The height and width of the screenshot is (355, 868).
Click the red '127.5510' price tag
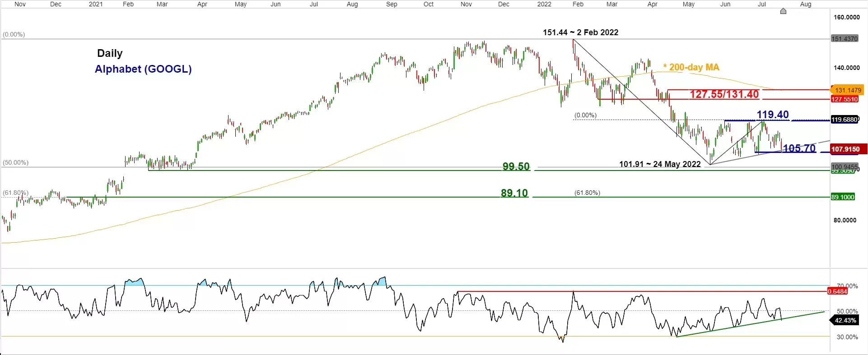tap(845, 99)
